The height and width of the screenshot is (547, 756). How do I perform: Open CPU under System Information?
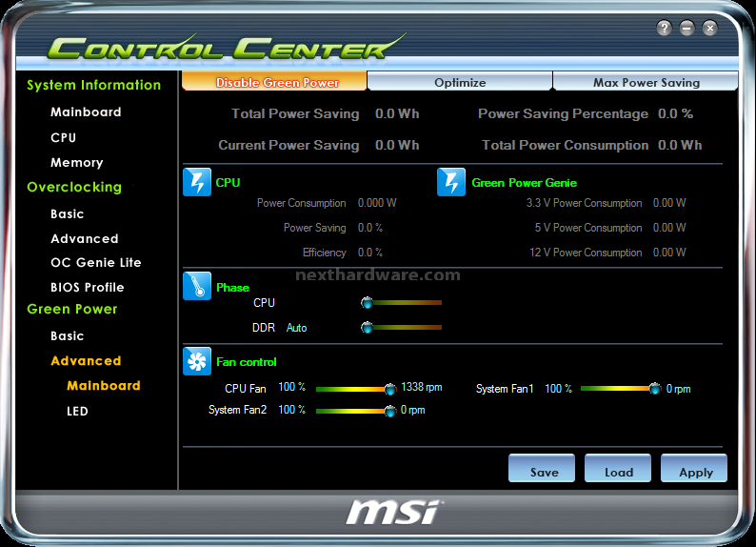[63, 137]
